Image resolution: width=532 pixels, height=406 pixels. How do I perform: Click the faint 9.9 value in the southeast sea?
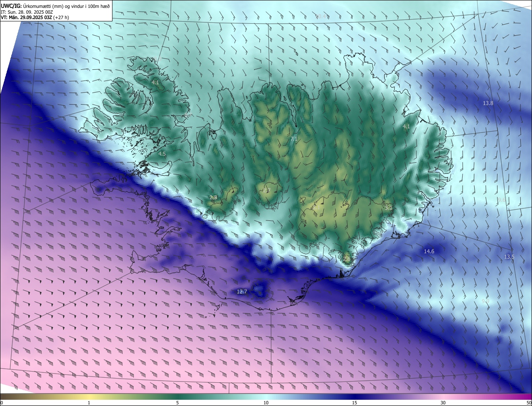[x=485, y=301]
